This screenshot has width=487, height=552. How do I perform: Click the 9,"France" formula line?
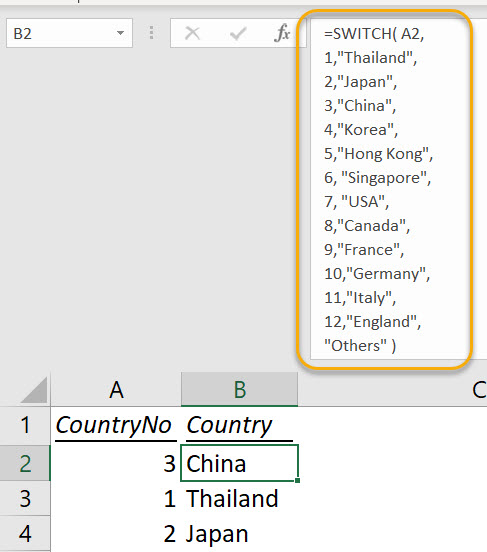tap(364, 250)
